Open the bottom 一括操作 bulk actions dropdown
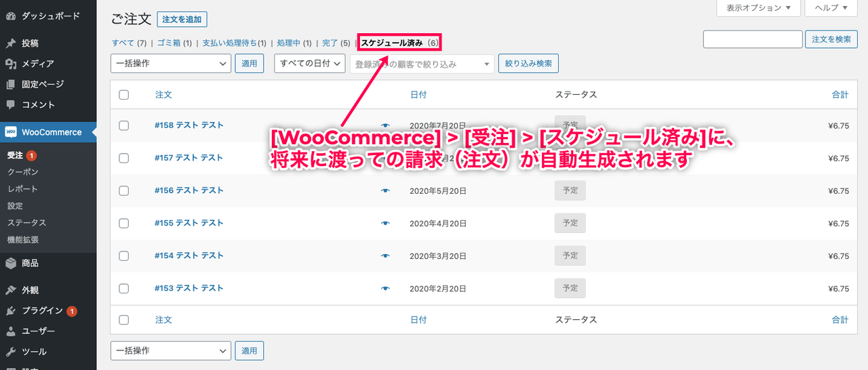Viewport: 868px width, 370px height. pos(171,351)
